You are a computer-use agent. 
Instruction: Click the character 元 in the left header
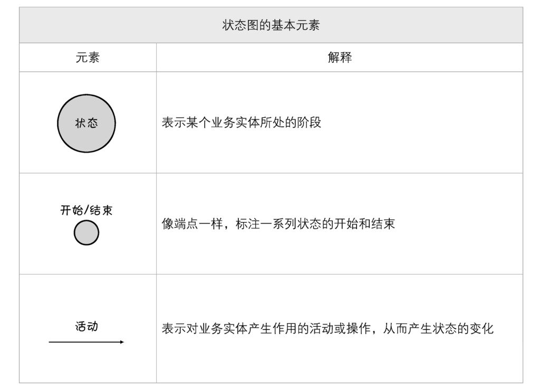81,58
